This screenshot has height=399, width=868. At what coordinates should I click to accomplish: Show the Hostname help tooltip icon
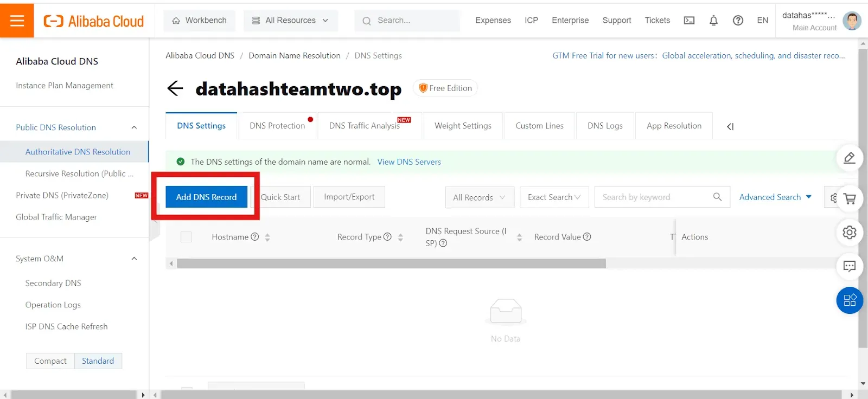(x=254, y=237)
